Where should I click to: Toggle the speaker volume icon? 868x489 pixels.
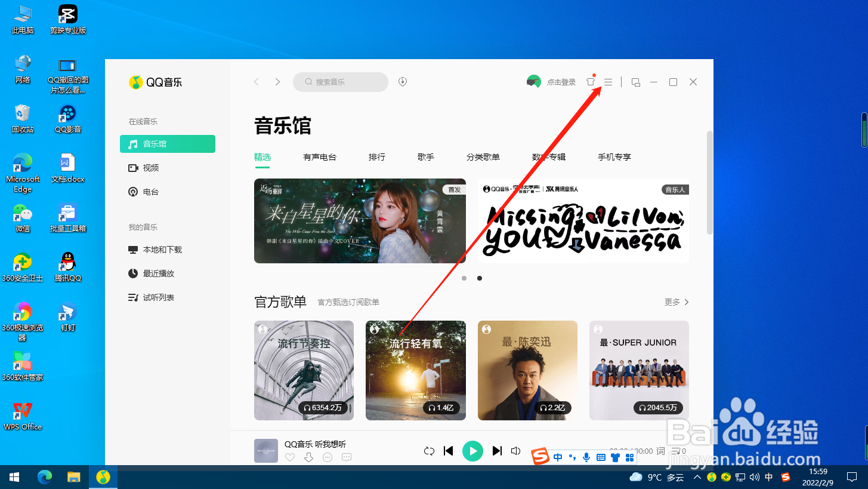pos(515,451)
